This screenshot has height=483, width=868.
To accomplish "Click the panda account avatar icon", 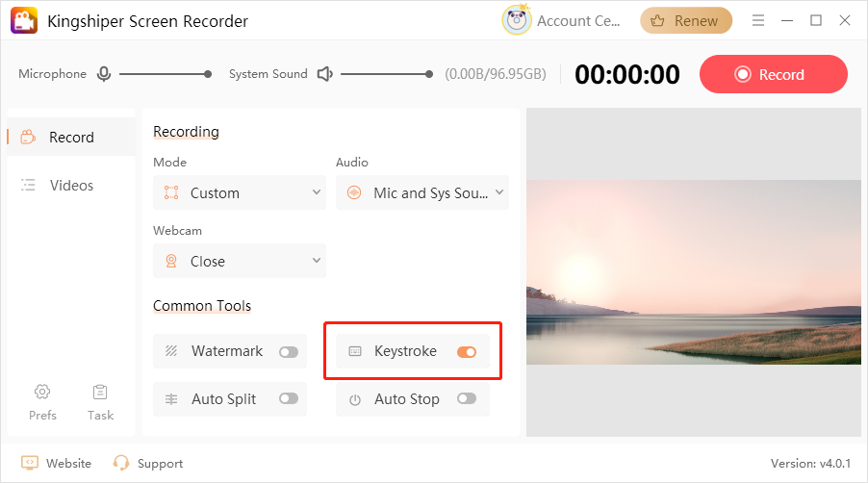I will coord(517,20).
